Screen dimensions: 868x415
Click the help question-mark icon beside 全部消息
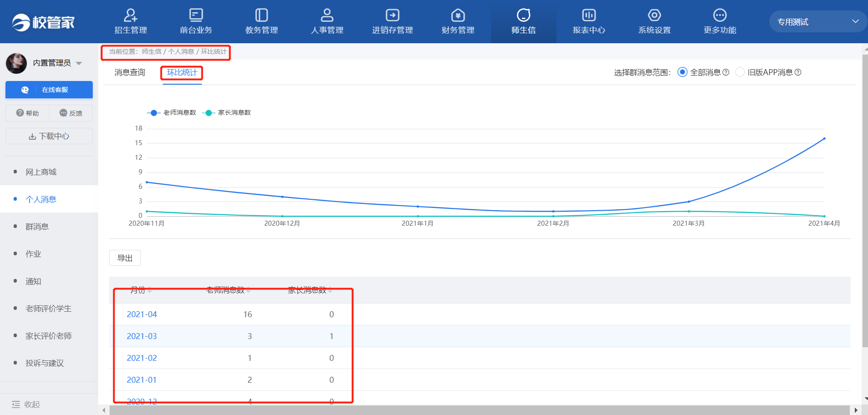click(726, 72)
